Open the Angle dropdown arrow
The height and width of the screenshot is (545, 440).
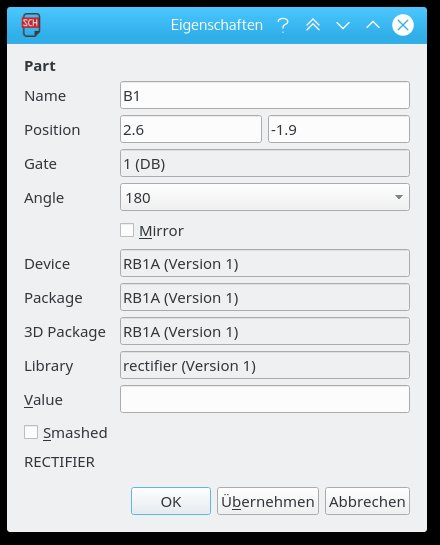(x=399, y=197)
